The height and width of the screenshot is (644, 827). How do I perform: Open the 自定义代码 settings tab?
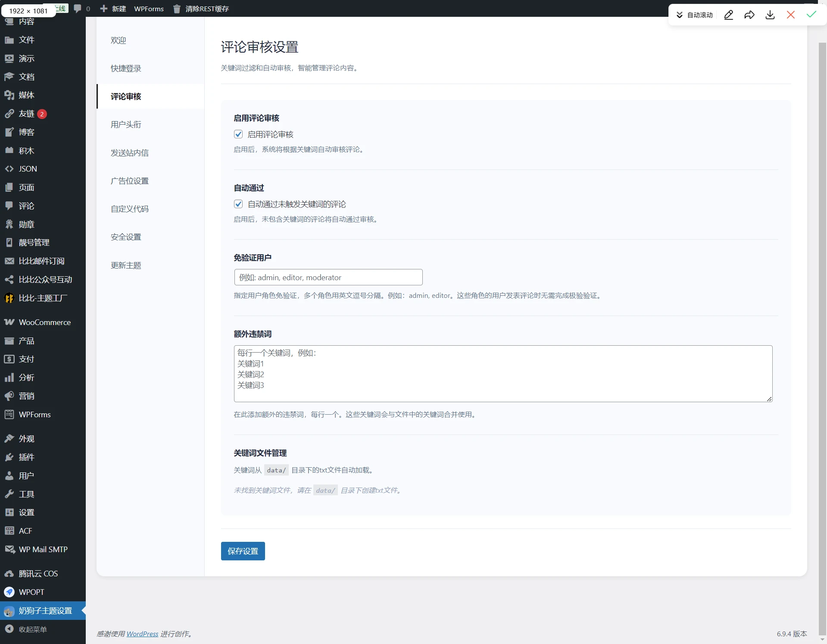pyautogui.click(x=150, y=209)
